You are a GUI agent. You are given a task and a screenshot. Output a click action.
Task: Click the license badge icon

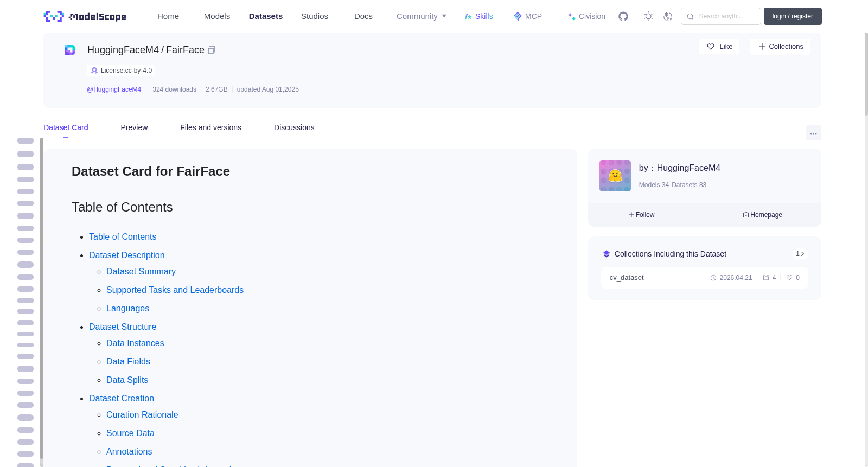(94, 71)
